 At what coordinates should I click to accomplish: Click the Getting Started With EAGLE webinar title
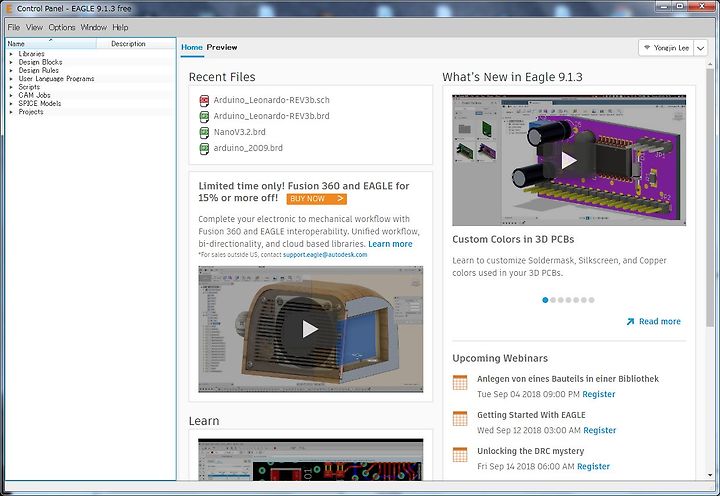[x=531, y=415]
